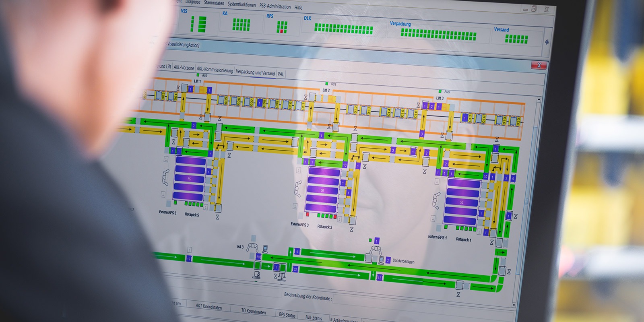Click the visualization scrollbar up arrow

point(539,99)
